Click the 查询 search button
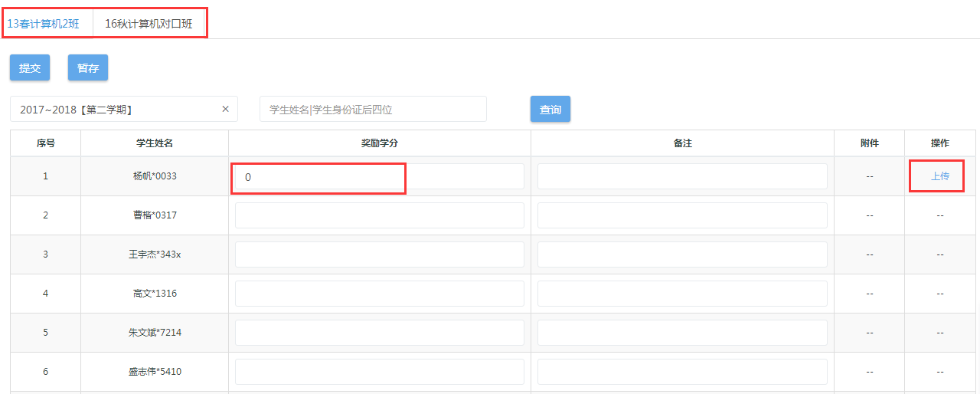The width and height of the screenshot is (980, 394). point(550,109)
